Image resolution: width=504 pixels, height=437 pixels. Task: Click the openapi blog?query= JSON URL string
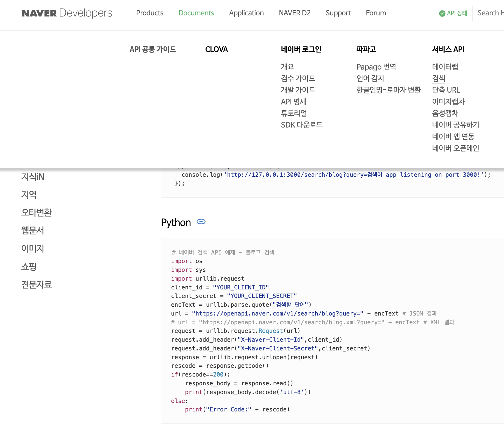click(278, 314)
